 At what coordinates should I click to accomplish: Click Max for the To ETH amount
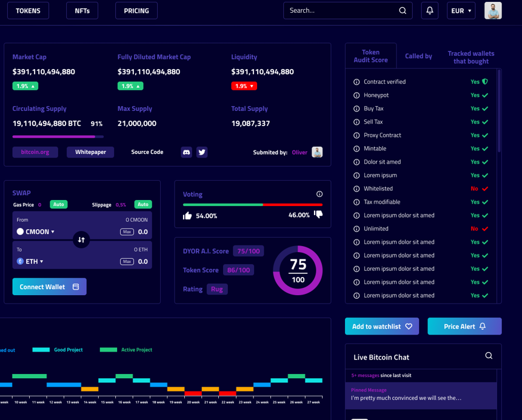coord(127,262)
